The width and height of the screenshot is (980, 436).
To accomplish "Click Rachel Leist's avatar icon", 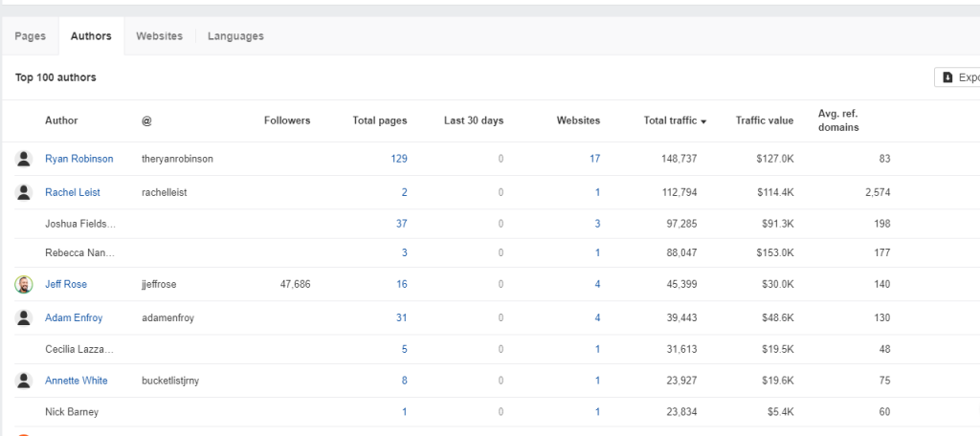I will (x=24, y=192).
